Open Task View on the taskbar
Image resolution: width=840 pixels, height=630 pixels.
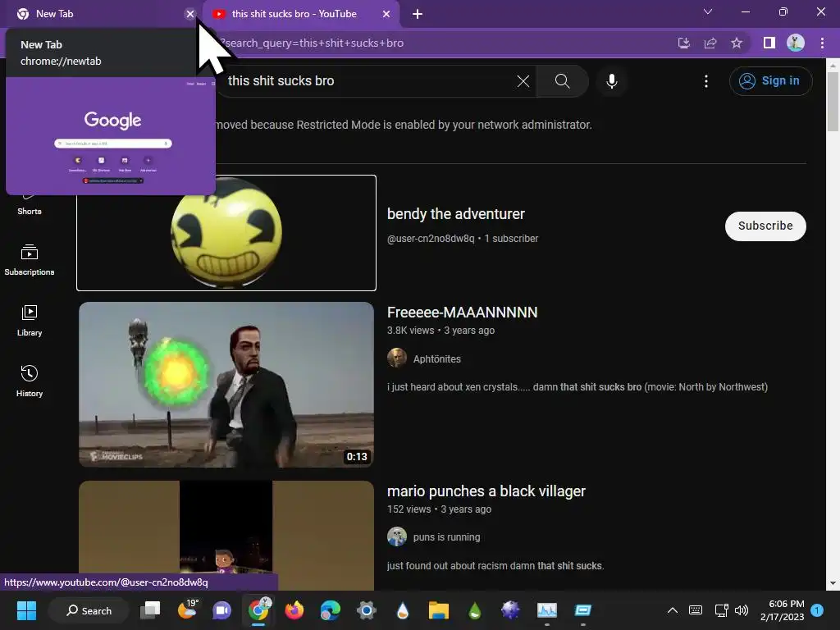(151, 610)
